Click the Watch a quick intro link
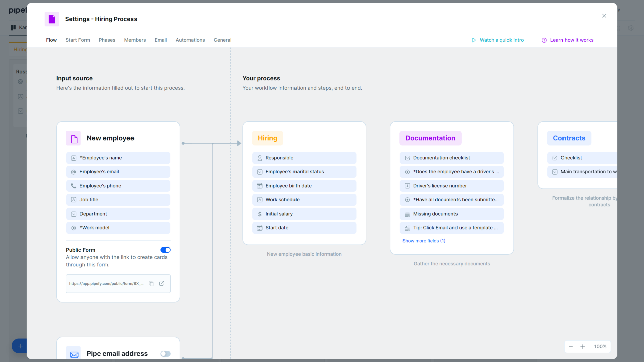The width and height of the screenshot is (644, 362). tap(501, 40)
